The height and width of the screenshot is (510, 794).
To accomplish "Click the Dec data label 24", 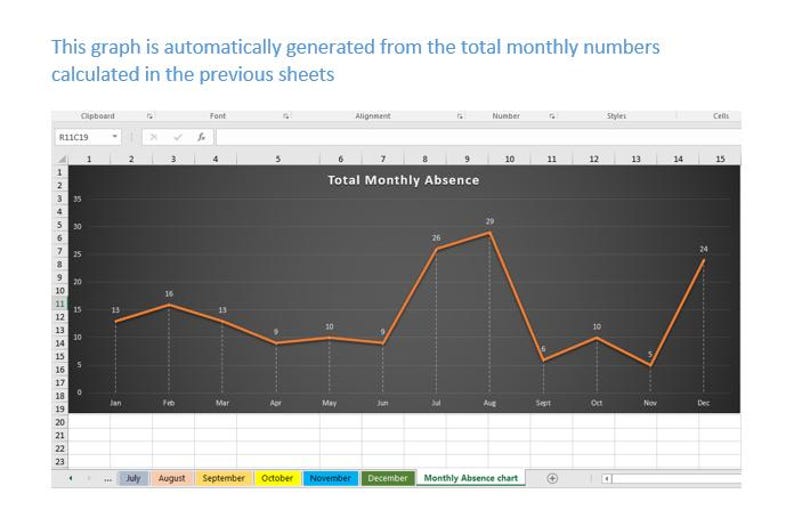I will (703, 249).
